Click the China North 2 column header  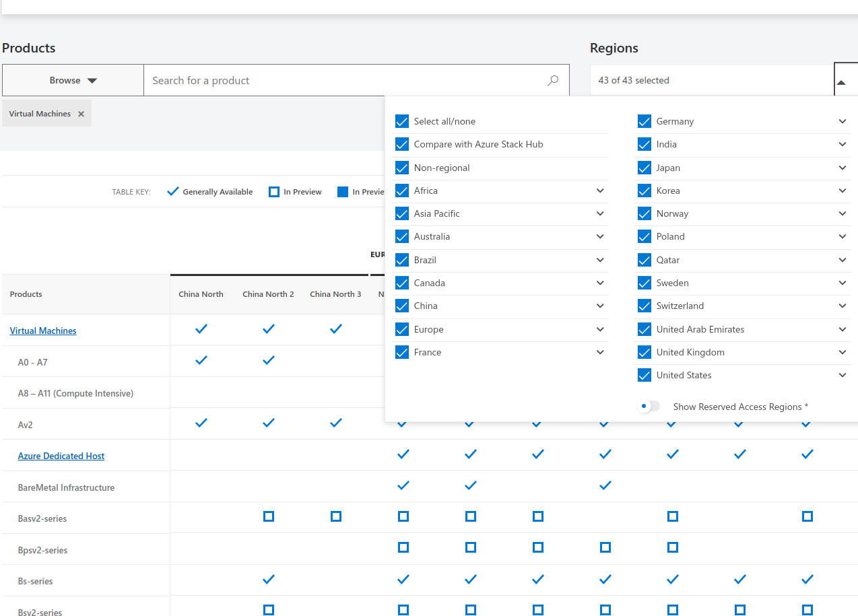(268, 294)
